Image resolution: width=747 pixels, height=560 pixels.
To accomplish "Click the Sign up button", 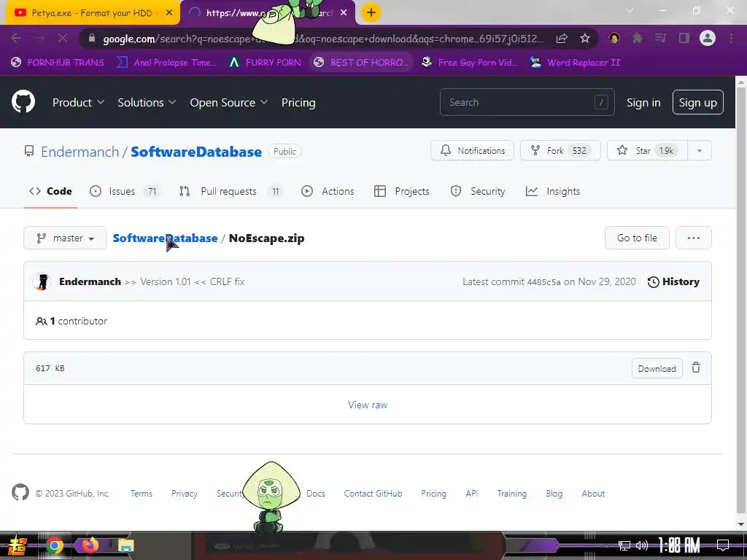I will pos(697,102).
